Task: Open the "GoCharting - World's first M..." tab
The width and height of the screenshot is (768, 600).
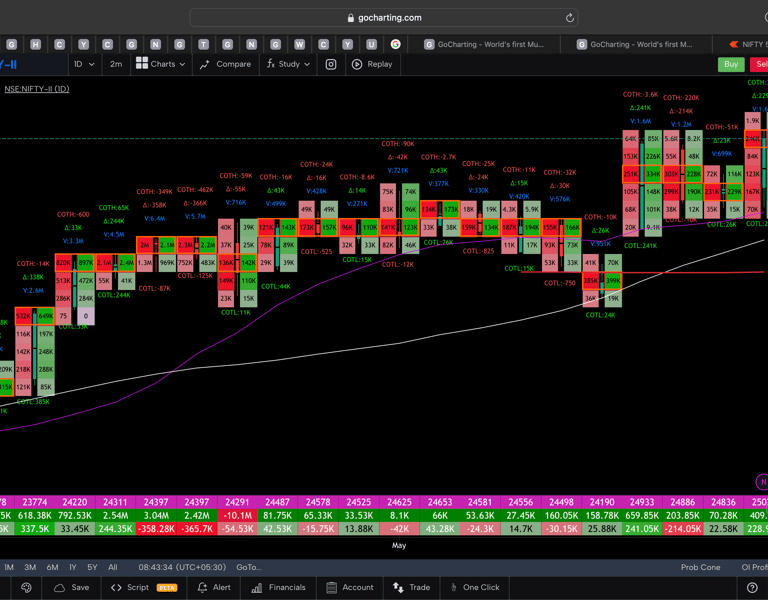Action: (635, 44)
